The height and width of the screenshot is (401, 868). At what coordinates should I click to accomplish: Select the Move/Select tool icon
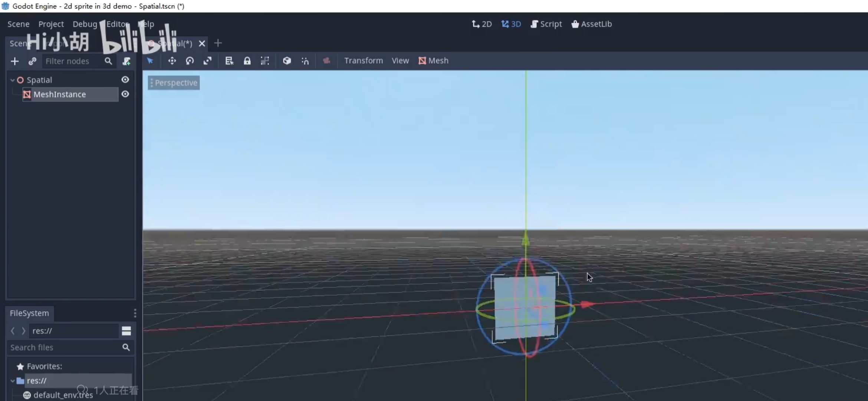pyautogui.click(x=150, y=61)
